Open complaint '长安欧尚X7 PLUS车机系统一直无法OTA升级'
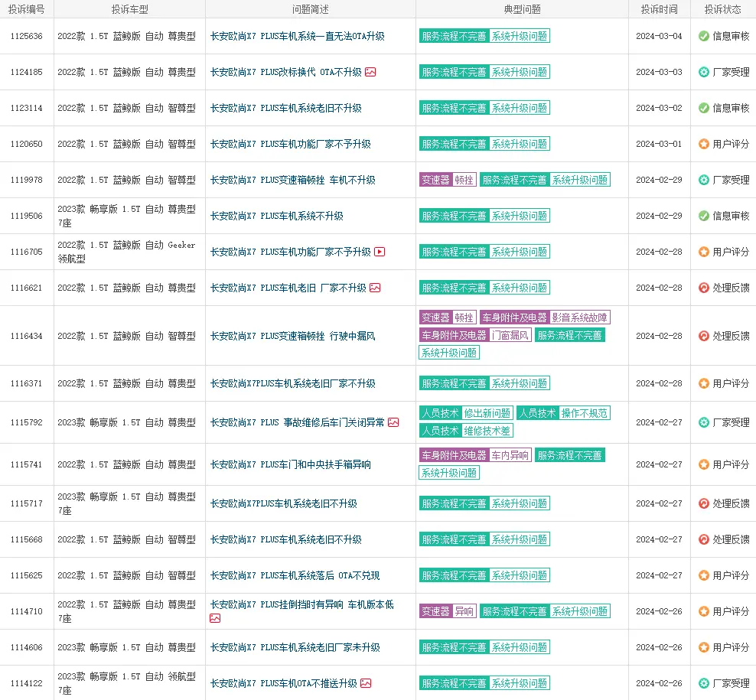Screen dimensions: 756x700 pyautogui.click(x=298, y=36)
